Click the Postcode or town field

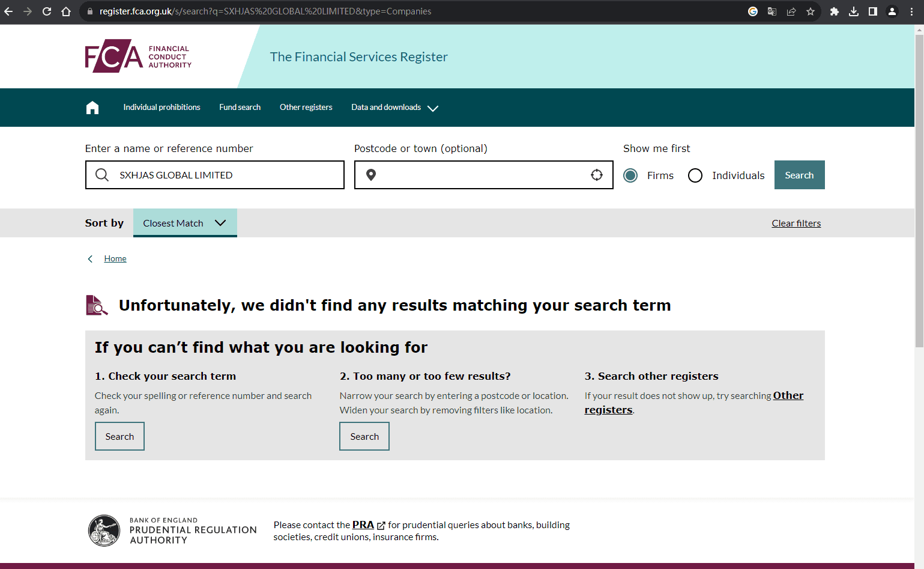[484, 175]
